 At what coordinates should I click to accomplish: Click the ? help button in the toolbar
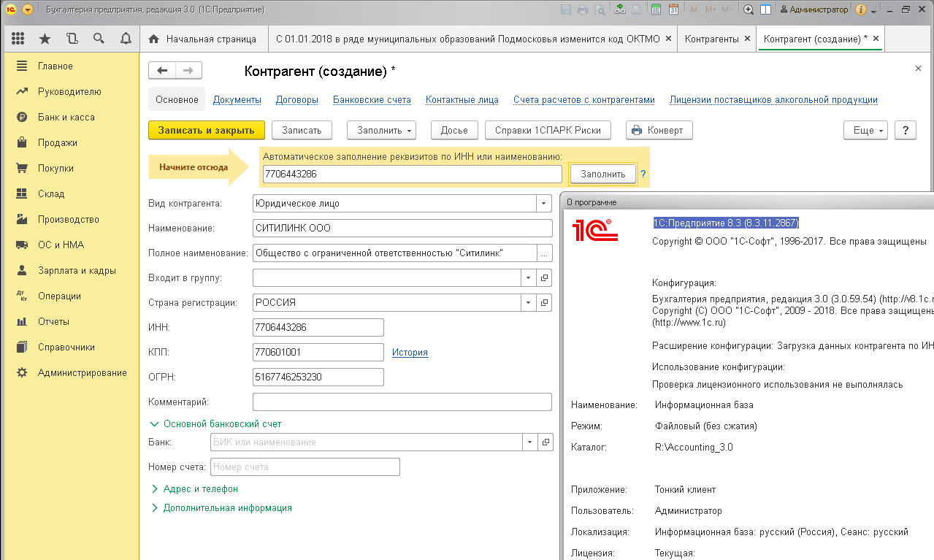tap(906, 130)
